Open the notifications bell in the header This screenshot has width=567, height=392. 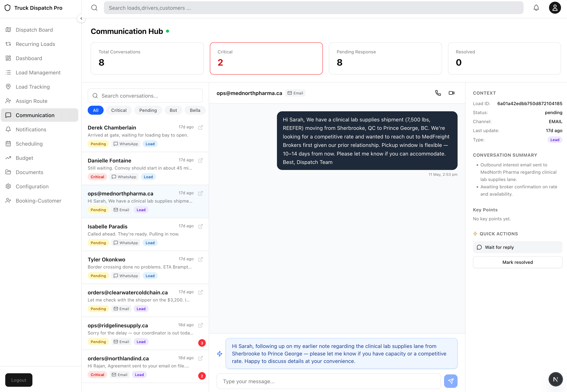(536, 8)
